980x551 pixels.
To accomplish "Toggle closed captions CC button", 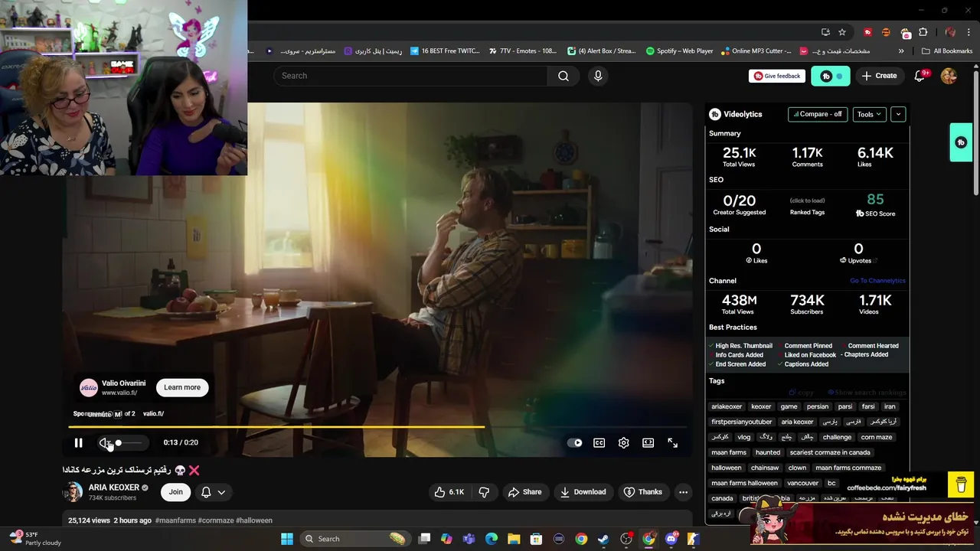I will point(599,442).
